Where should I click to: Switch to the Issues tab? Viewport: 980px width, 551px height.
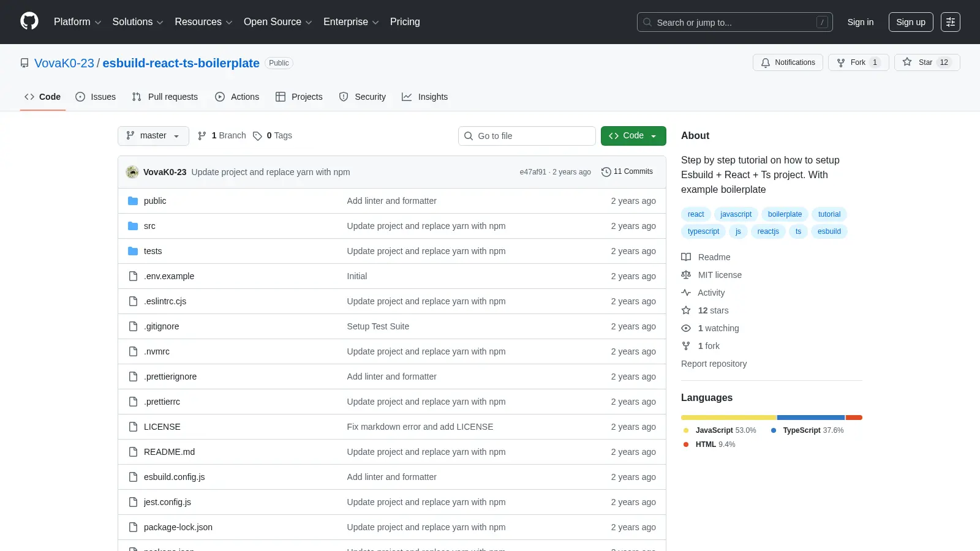click(96, 97)
